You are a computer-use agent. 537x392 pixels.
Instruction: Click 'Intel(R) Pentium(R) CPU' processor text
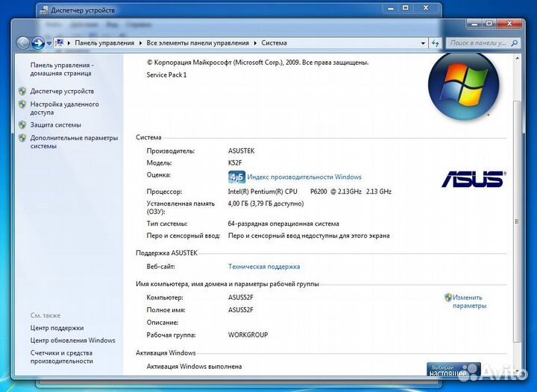(x=263, y=192)
